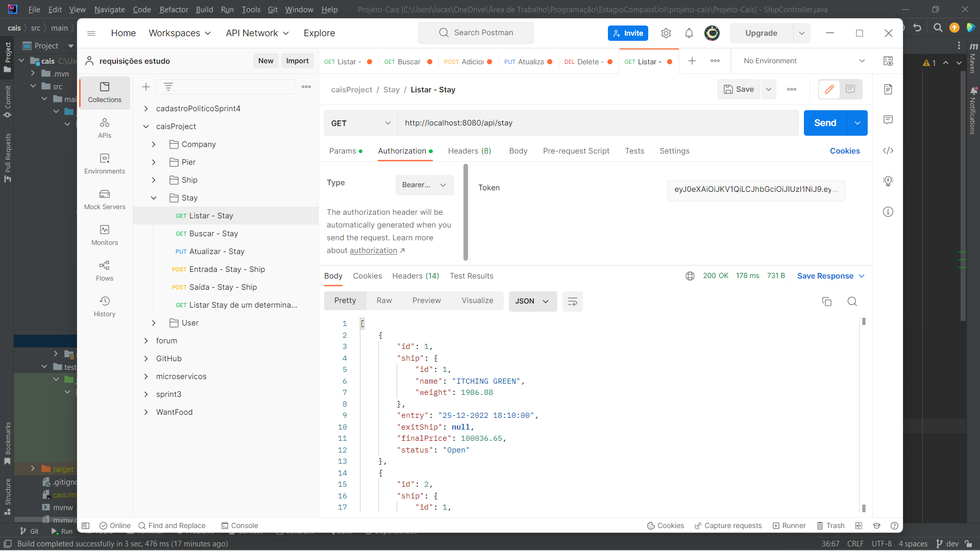This screenshot has height=551, width=980.
Task: Open the Send button dropdown arrow
Action: (x=857, y=123)
